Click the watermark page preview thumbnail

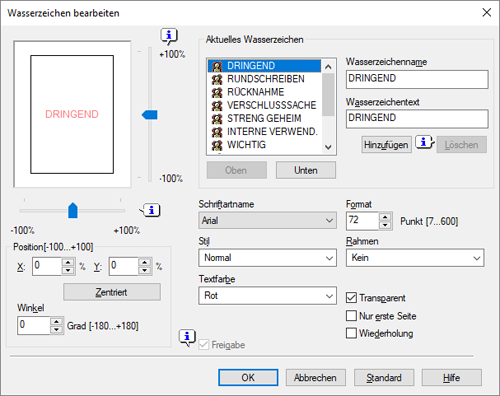point(72,114)
